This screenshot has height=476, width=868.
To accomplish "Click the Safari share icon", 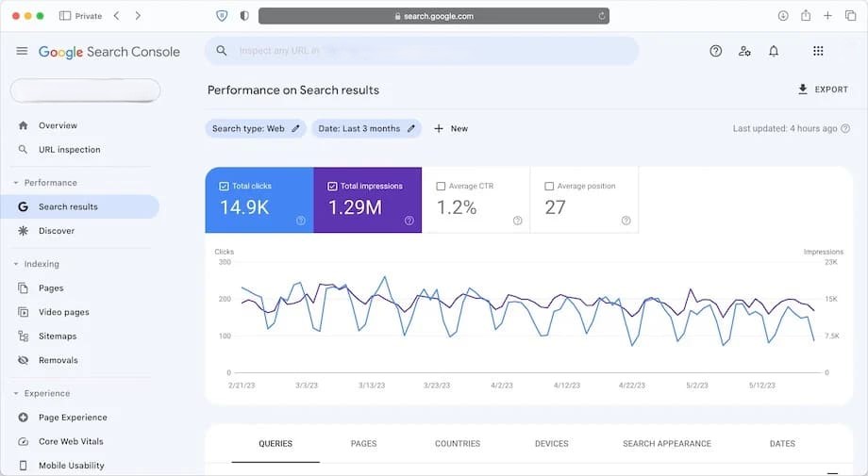I will pyautogui.click(x=806, y=15).
